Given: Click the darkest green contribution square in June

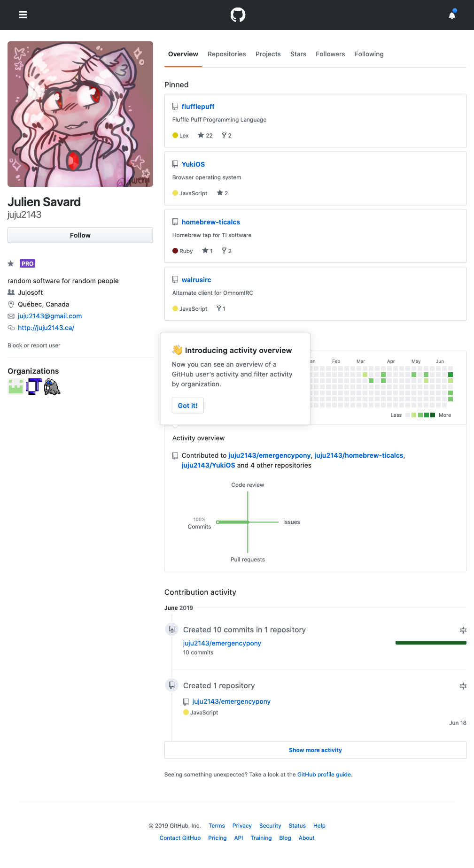Looking at the screenshot, I should pyautogui.click(x=451, y=375).
